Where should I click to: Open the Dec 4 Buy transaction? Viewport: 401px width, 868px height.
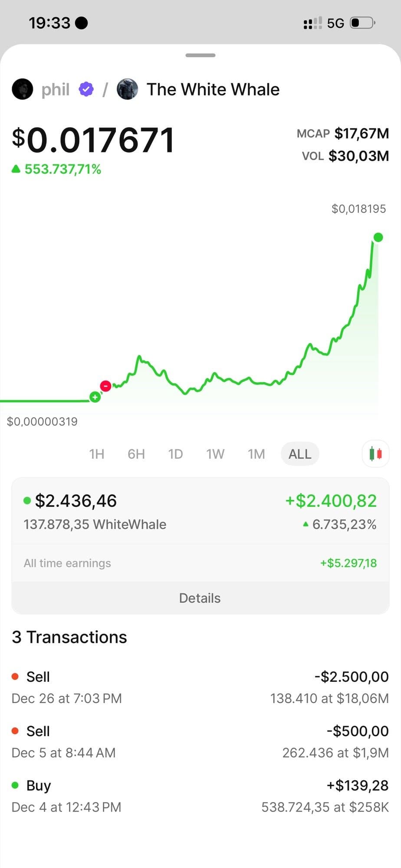200,796
